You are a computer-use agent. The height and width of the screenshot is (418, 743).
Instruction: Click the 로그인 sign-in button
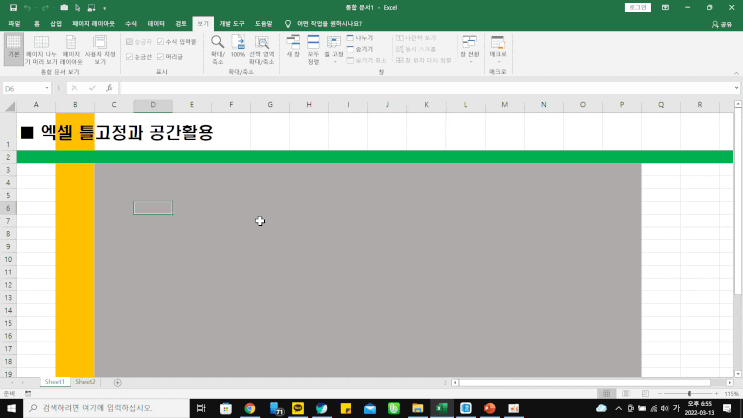pos(637,8)
